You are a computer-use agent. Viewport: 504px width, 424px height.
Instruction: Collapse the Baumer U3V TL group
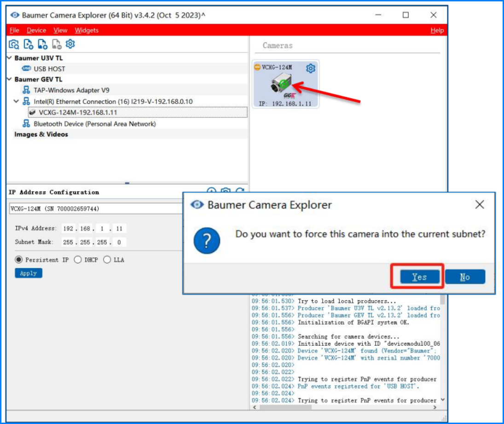[x=9, y=58]
